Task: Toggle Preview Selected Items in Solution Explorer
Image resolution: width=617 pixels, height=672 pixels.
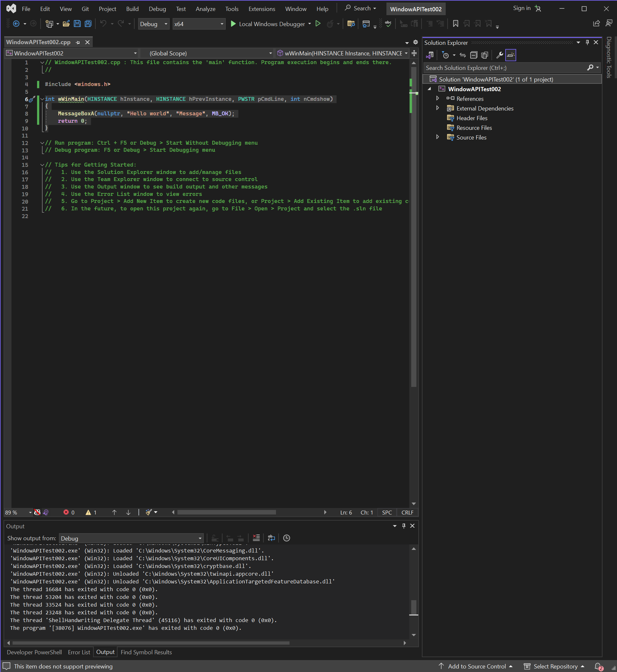Action: click(511, 55)
